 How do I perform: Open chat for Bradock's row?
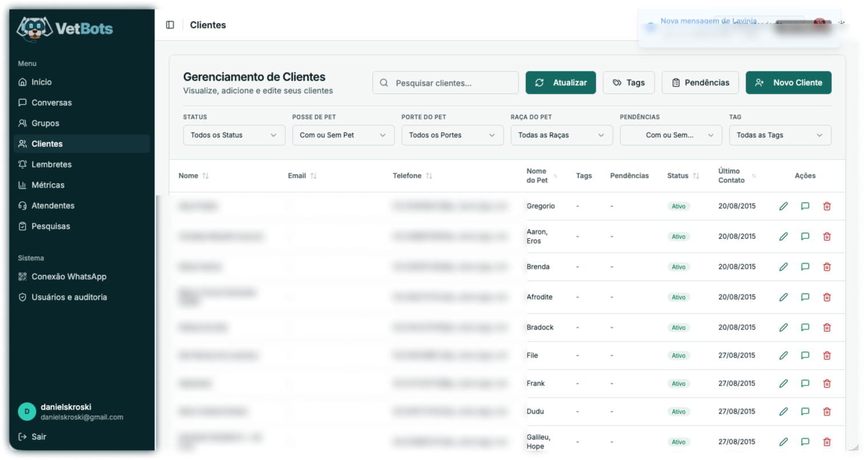[x=805, y=327]
